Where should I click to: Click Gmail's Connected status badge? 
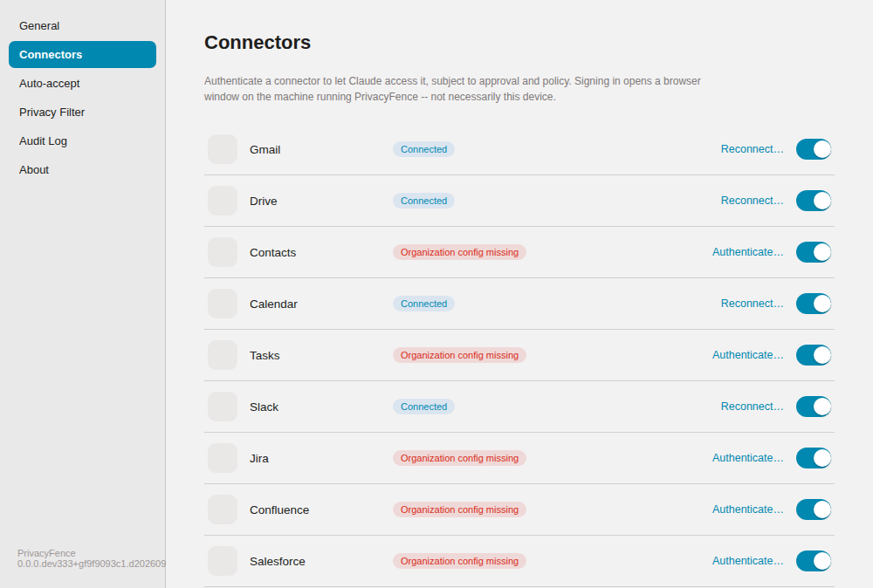coord(423,149)
